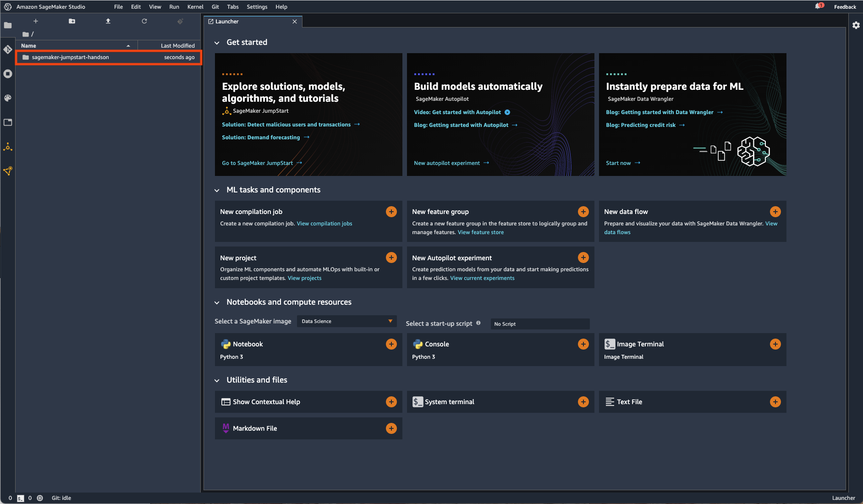Click the New Launcher plus icon

(36, 21)
